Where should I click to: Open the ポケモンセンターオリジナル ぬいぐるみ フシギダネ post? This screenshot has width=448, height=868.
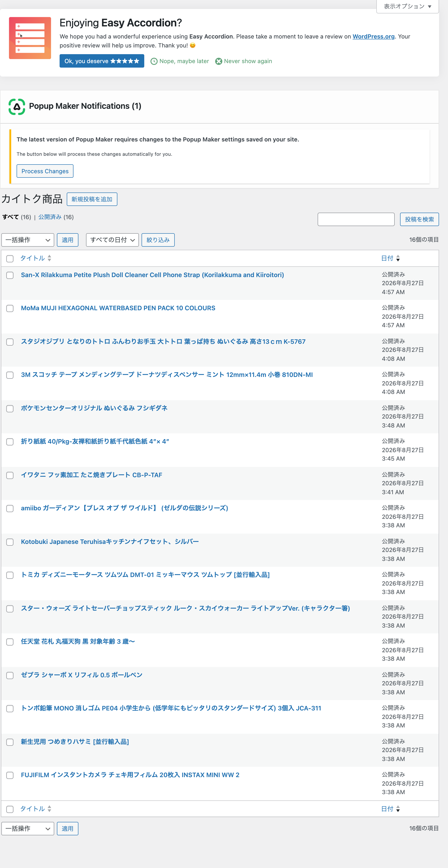94,408
